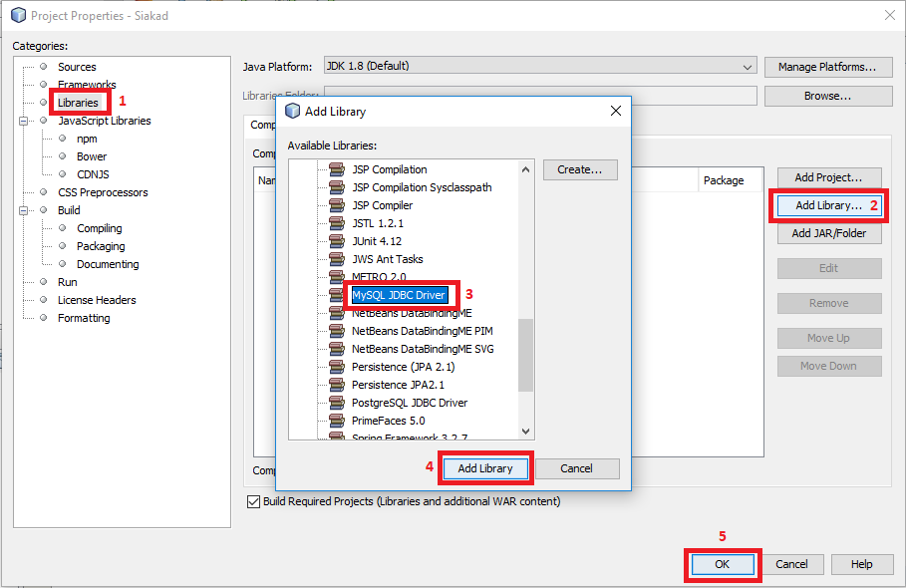
Task: Select the License Headers category
Action: 97,299
